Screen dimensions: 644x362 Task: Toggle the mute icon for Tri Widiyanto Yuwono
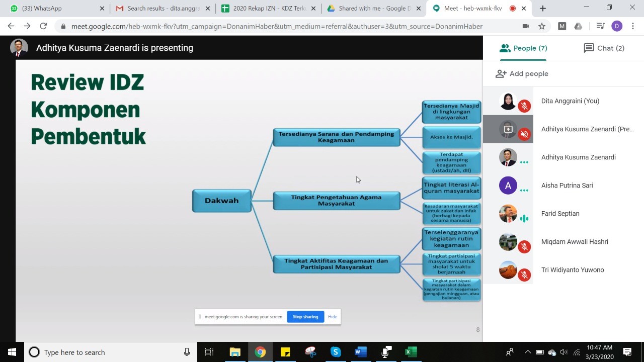(524, 275)
